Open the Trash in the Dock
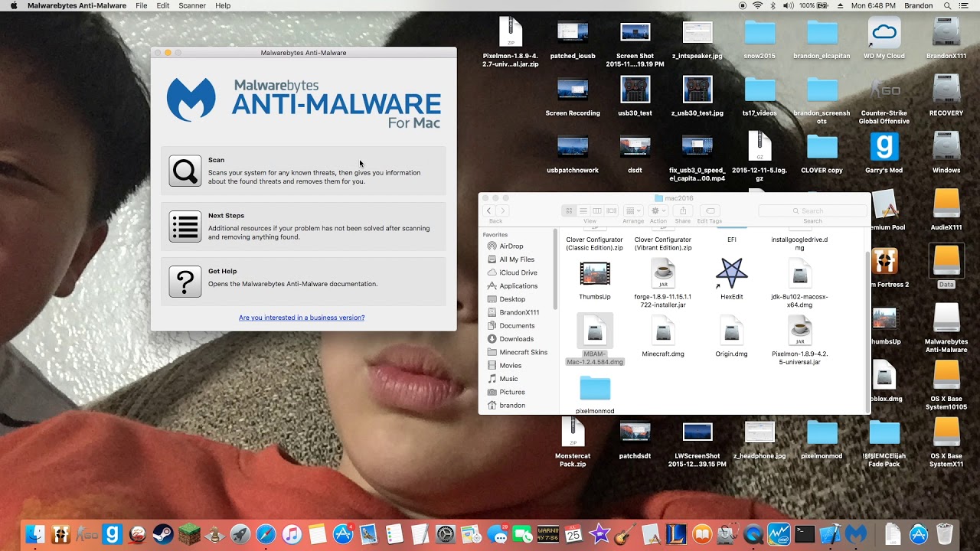This screenshot has width=980, height=551. pyautogui.click(x=944, y=533)
